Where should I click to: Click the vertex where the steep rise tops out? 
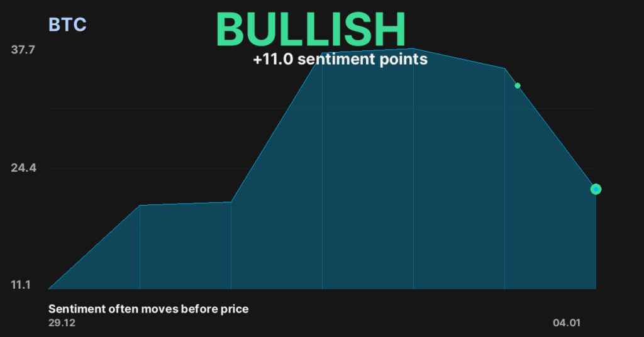click(322, 53)
